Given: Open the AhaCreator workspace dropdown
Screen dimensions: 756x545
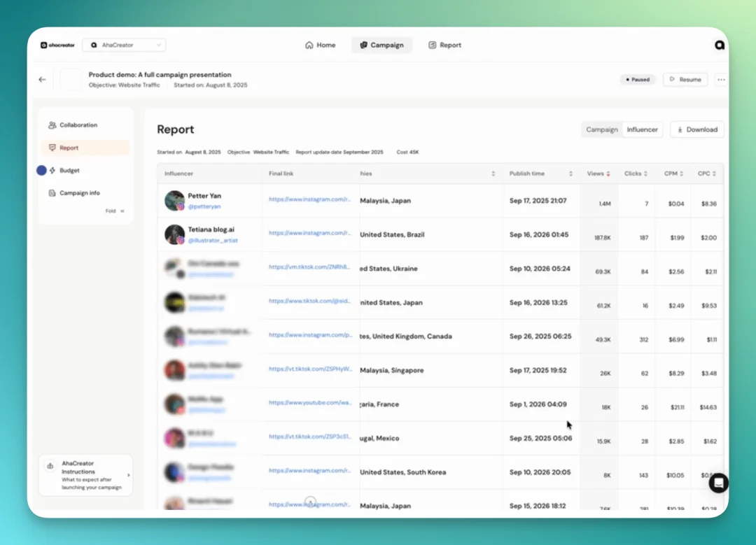Looking at the screenshot, I should pos(124,45).
